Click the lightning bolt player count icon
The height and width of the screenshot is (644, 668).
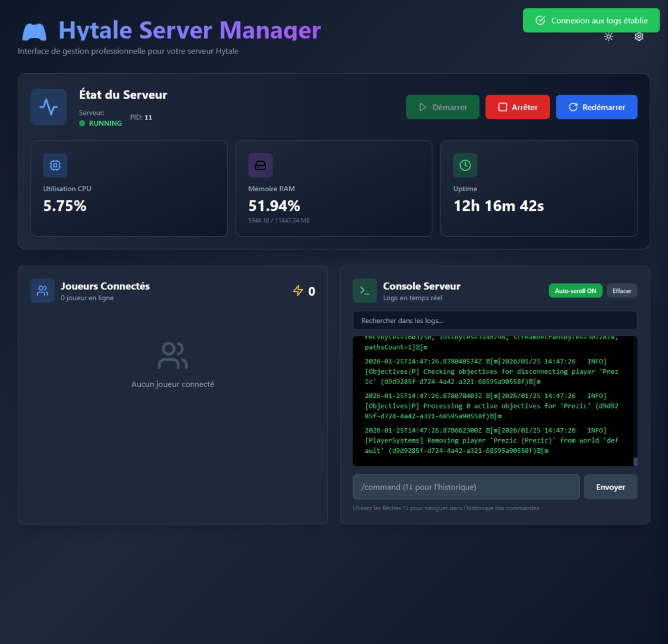(x=298, y=291)
